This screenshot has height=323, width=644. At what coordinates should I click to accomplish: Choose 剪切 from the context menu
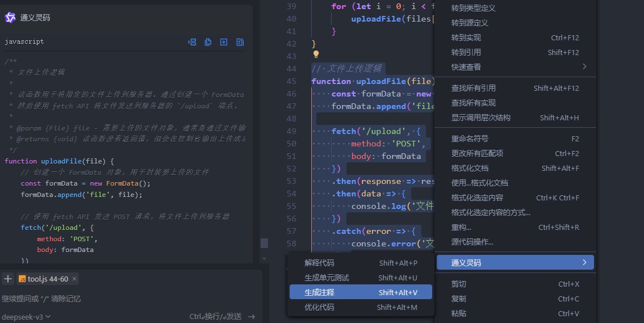tap(515, 284)
